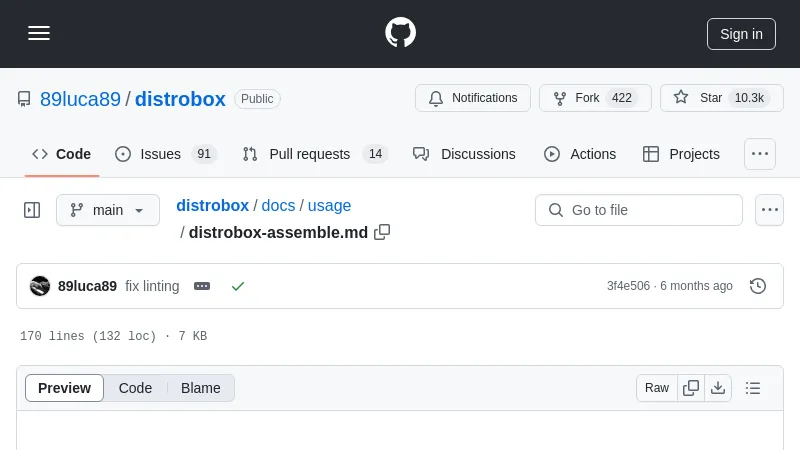
Task: Open the document outline icon
Action: point(753,388)
